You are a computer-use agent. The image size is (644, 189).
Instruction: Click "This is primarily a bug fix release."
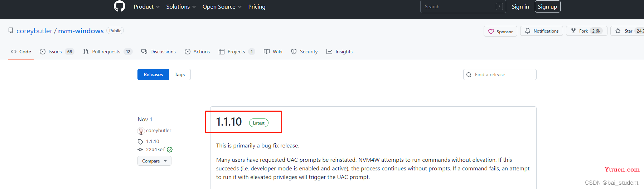[258, 145]
